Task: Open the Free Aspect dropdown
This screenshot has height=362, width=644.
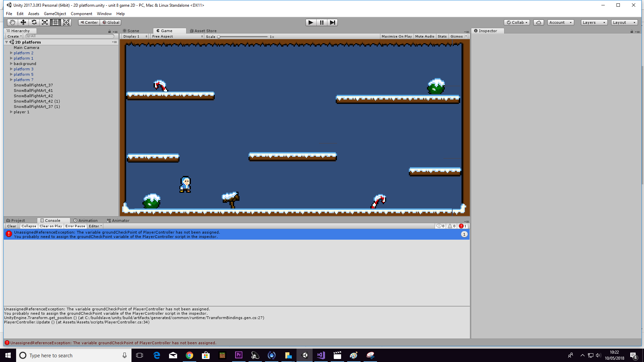Action: tap(177, 37)
